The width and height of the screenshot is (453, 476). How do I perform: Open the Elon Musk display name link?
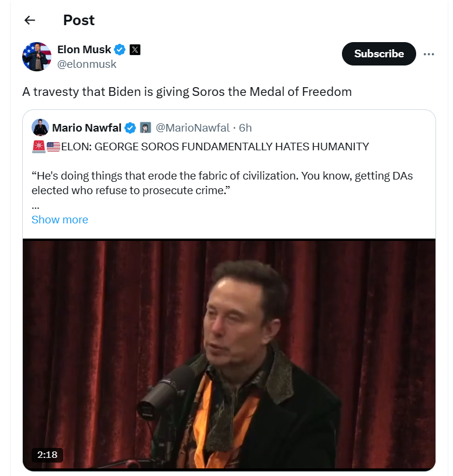[84, 50]
